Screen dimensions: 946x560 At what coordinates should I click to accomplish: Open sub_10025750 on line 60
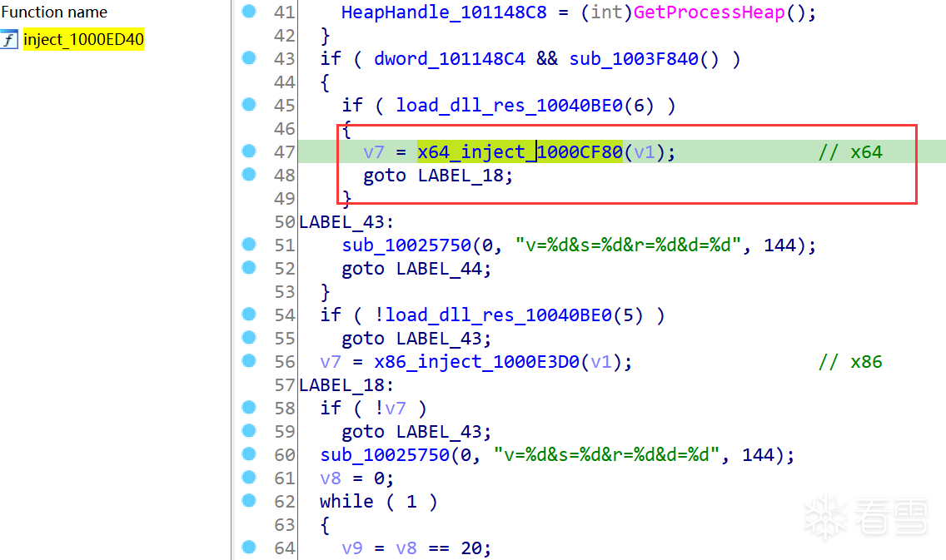385,455
